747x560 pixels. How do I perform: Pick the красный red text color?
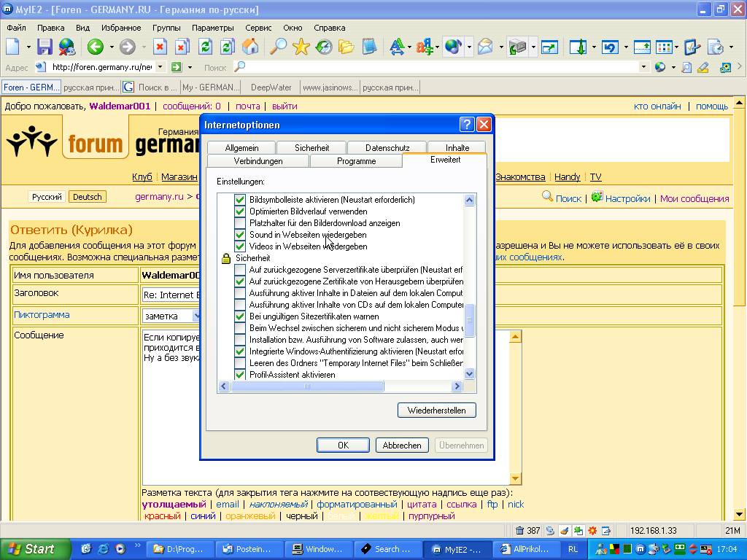[162, 516]
